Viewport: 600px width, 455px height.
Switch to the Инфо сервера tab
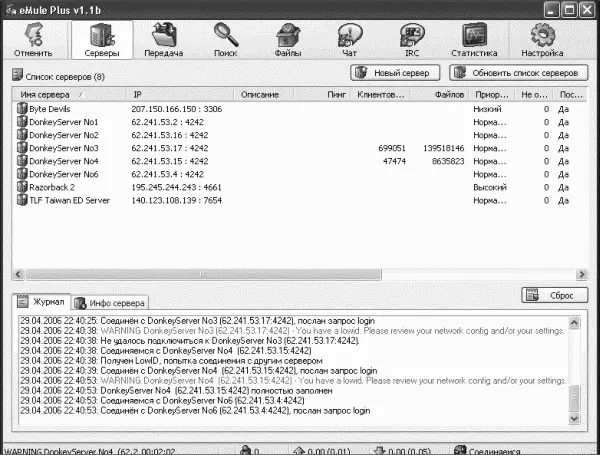[110, 303]
